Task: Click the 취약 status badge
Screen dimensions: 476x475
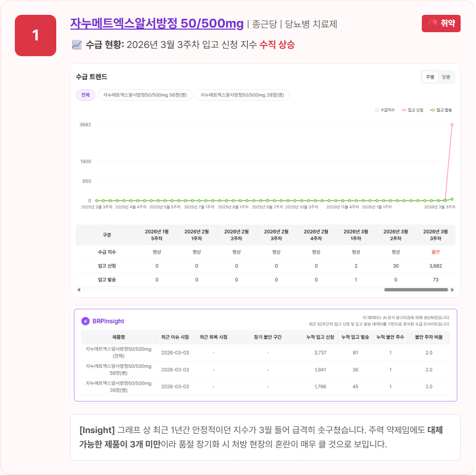Action: pyautogui.click(x=441, y=23)
